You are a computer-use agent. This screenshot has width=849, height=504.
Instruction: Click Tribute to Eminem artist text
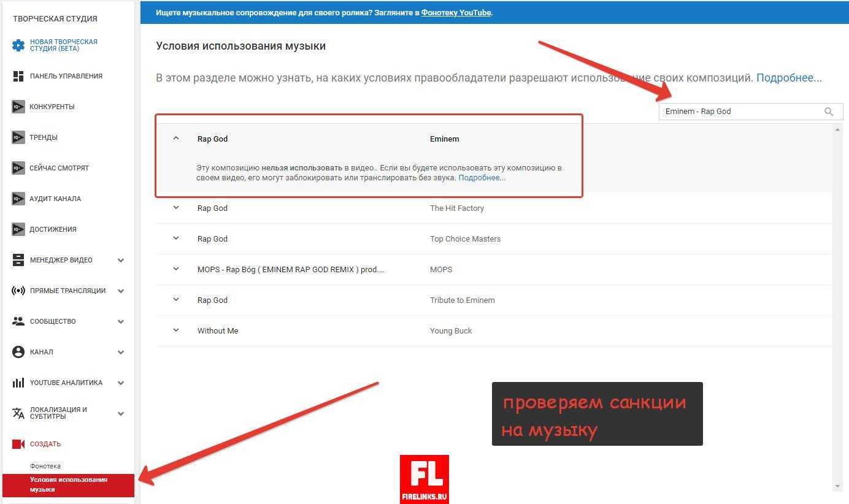coord(463,300)
